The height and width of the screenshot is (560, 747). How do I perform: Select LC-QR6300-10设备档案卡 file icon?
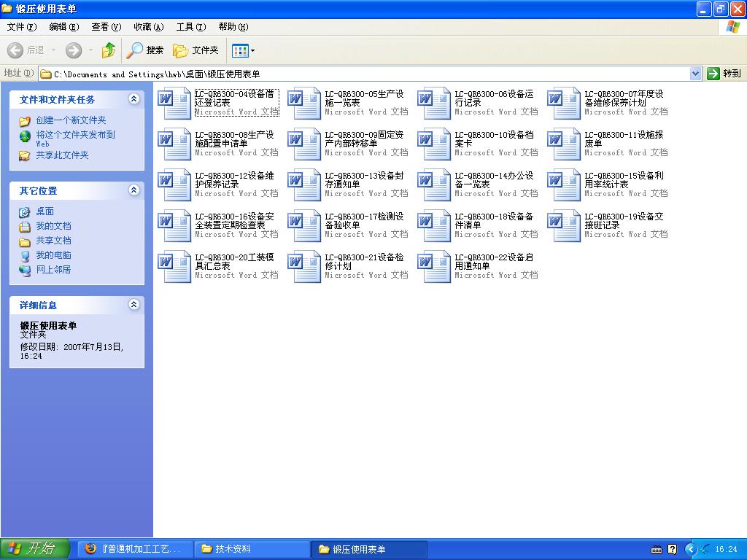(x=434, y=144)
